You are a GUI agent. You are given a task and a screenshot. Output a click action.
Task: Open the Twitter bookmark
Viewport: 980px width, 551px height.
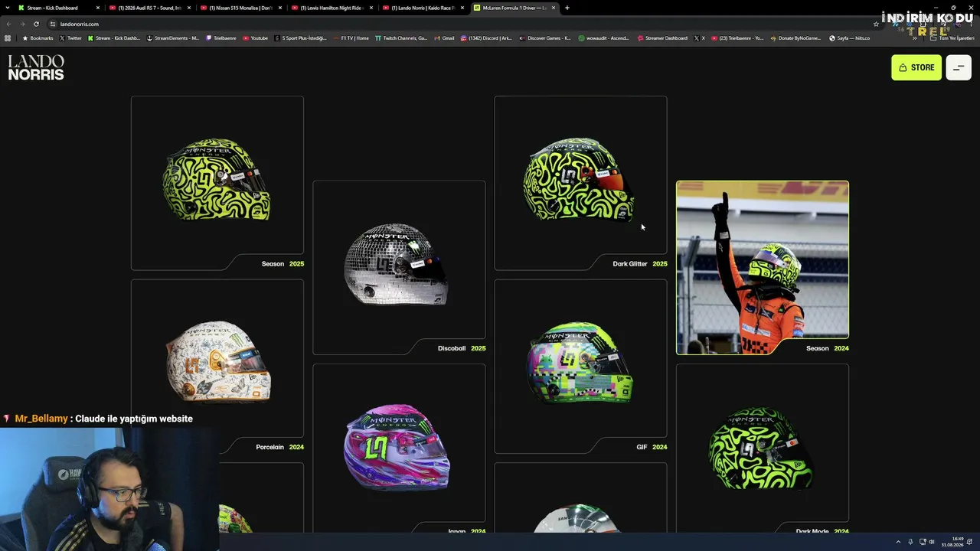[70, 38]
